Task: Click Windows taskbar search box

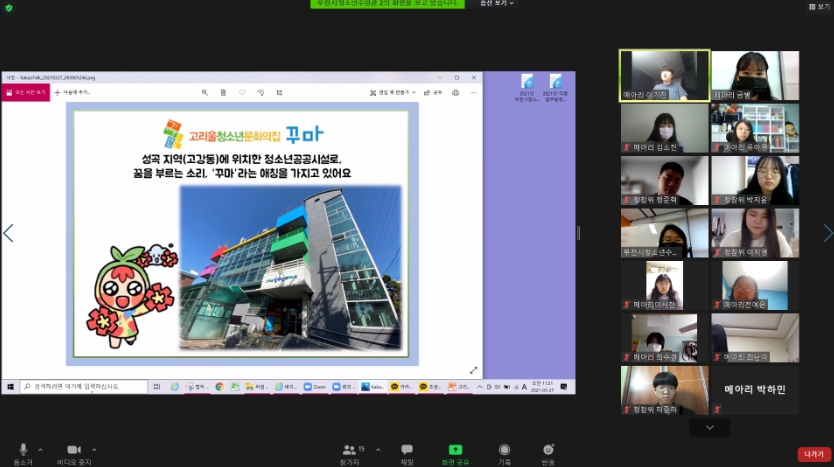Action: pos(84,387)
